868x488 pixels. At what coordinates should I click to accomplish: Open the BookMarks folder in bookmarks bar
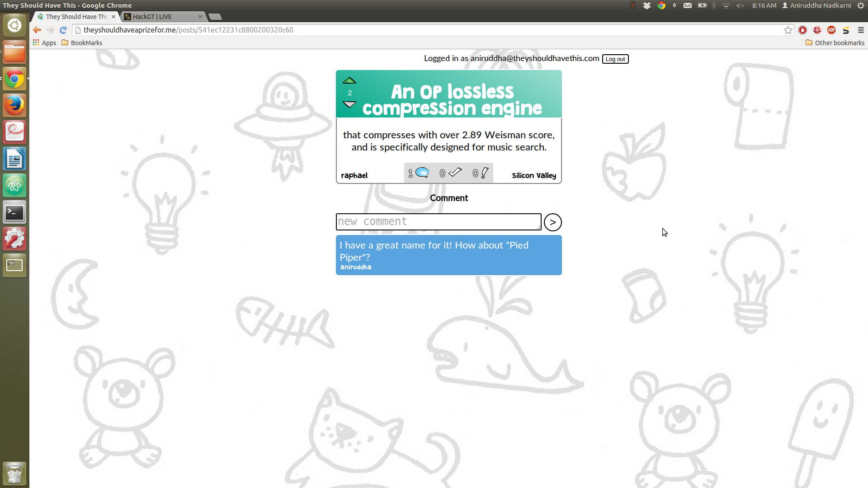point(82,43)
